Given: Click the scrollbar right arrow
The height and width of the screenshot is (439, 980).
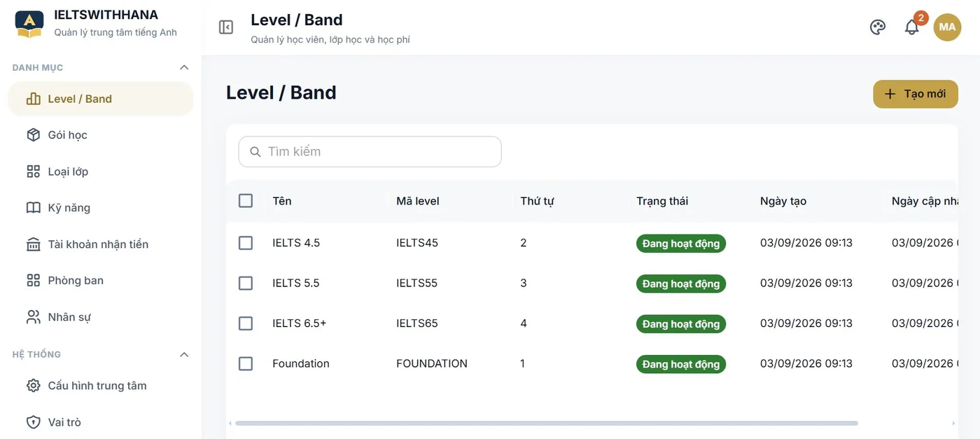Looking at the screenshot, I should pyautogui.click(x=953, y=423).
